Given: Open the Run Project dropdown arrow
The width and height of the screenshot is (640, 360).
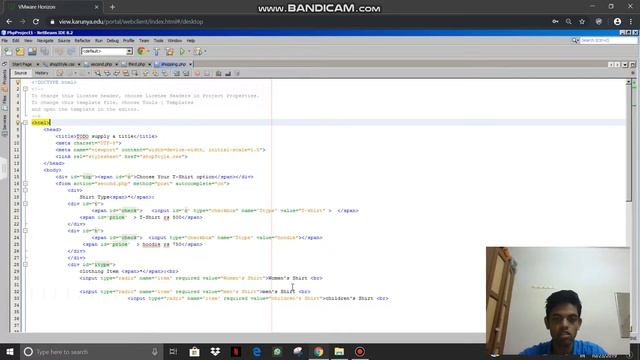Looking at the screenshot, I should click(x=189, y=51).
